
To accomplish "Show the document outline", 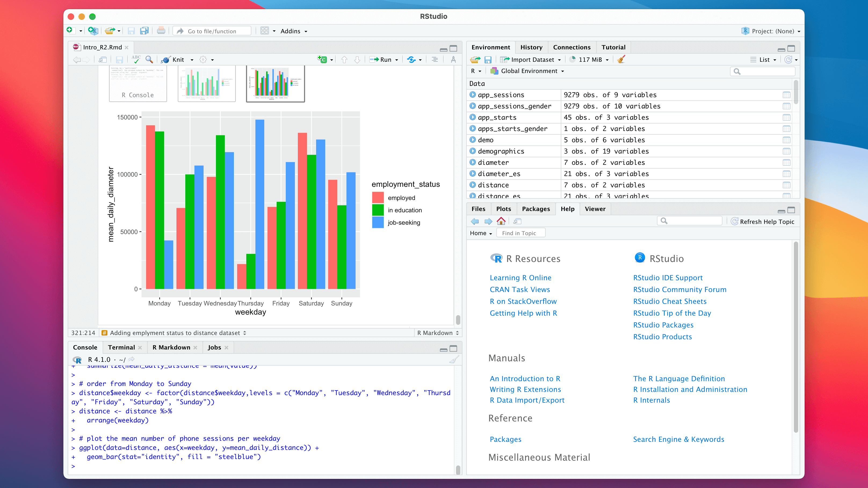I will [435, 60].
